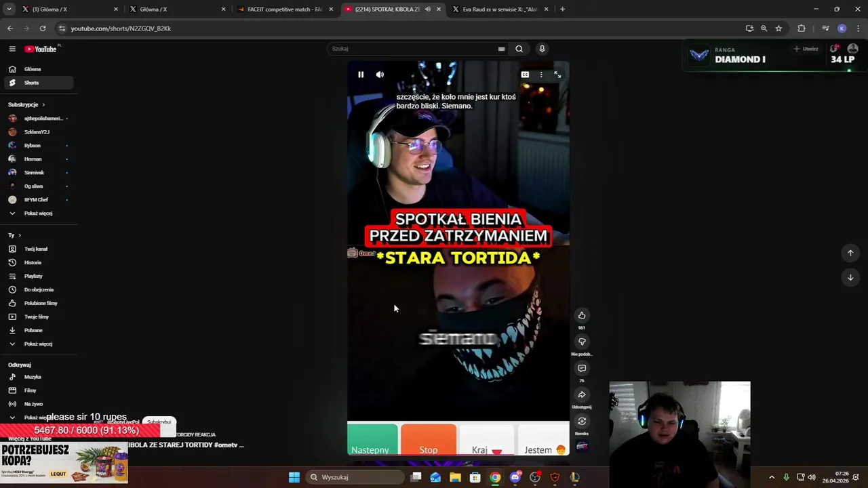Open a new browser tab
Viewport: 868px width, 488px height.
(562, 9)
